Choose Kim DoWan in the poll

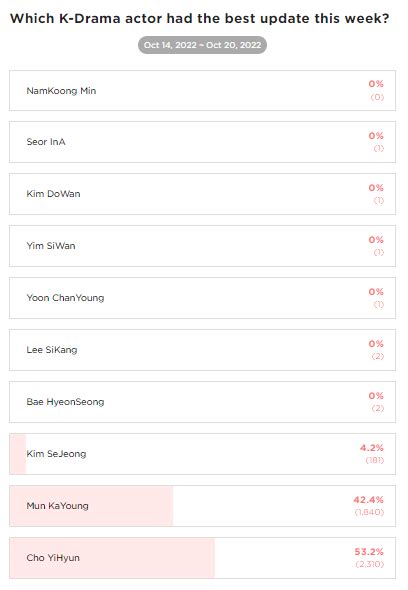(202, 194)
